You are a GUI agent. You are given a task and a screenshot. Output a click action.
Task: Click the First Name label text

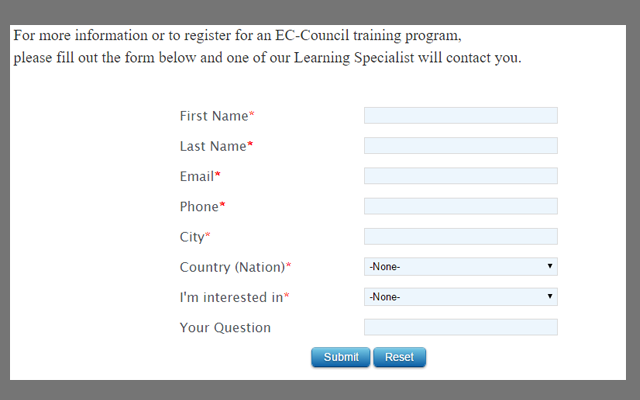pyautogui.click(x=214, y=116)
